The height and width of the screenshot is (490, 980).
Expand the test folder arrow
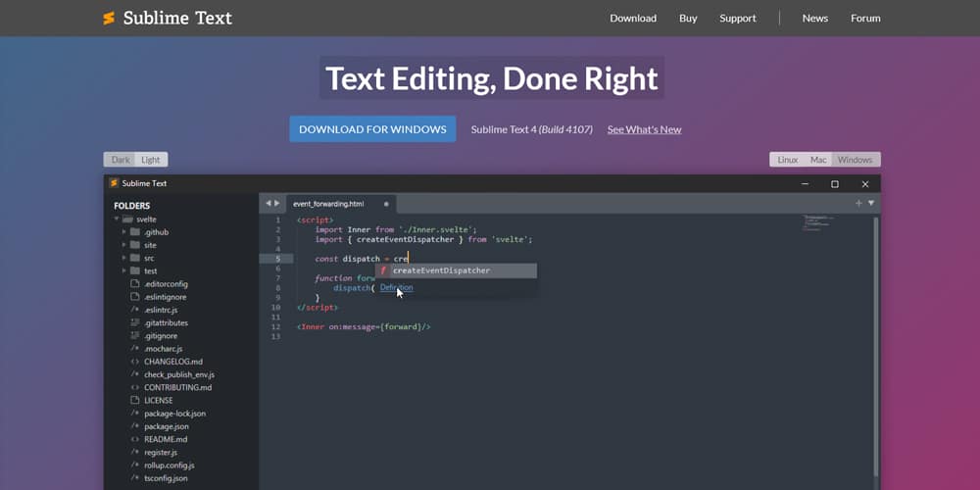(123, 270)
